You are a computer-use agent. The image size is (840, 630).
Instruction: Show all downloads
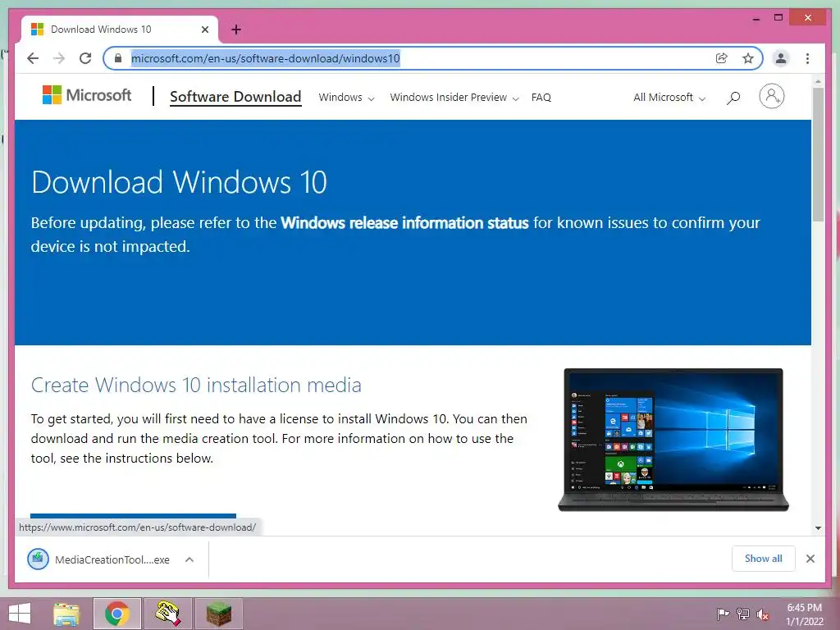pyautogui.click(x=764, y=559)
